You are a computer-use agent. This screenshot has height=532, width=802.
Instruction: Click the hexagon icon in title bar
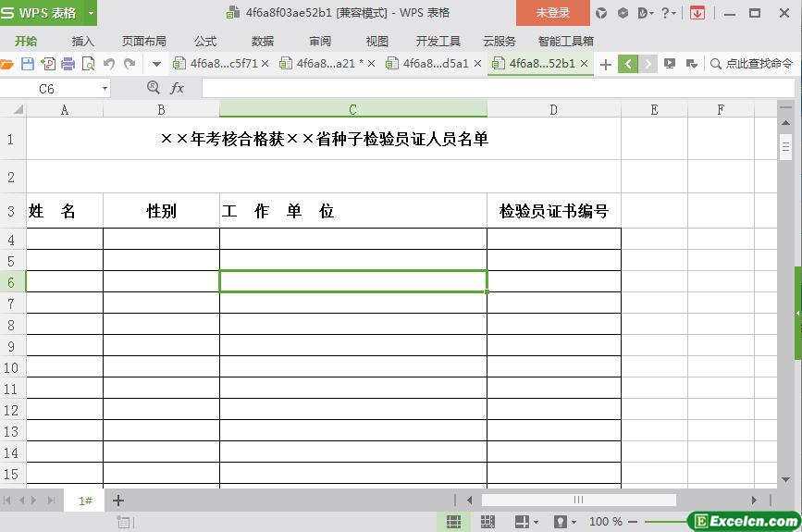[623, 13]
